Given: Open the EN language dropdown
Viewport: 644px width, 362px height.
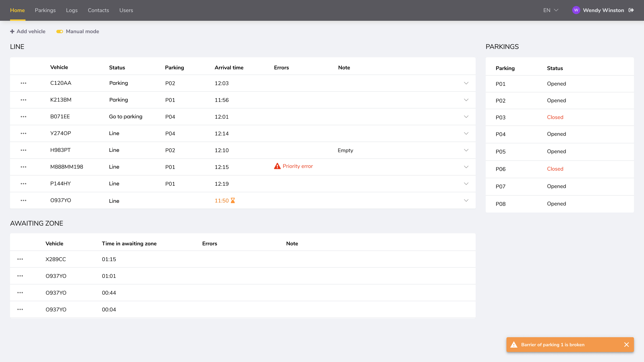Looking at the screenshot, I should point(550,10).
